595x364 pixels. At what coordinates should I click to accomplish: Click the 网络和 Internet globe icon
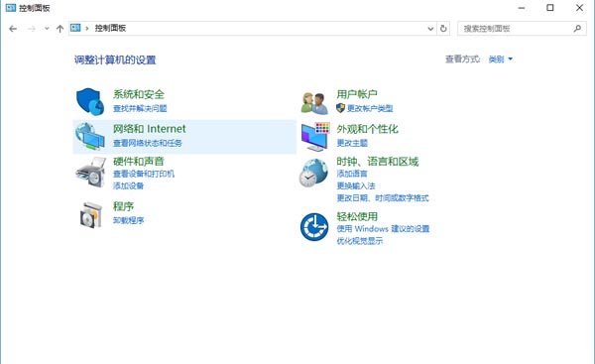[90, 136]
